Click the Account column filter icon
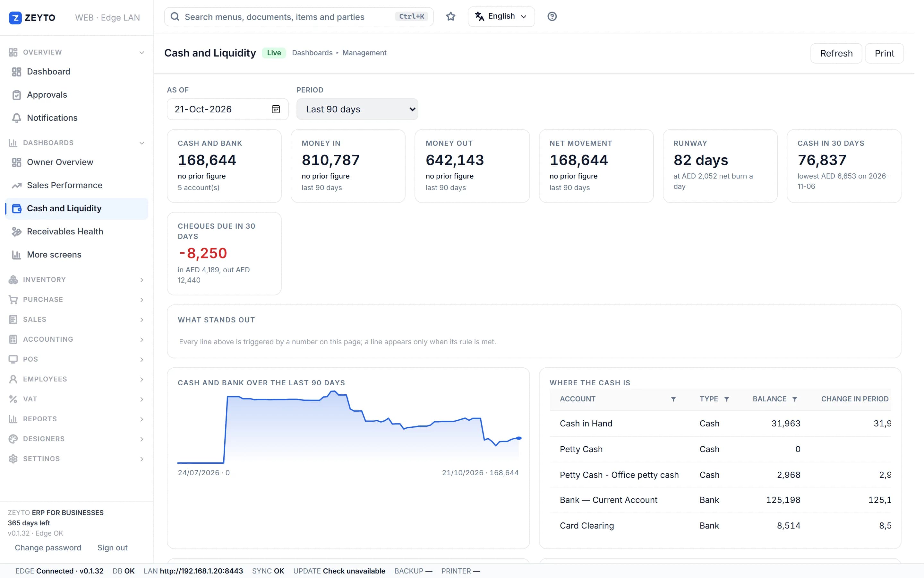Viewport: 924px width, 578px height. coord(673,399)
